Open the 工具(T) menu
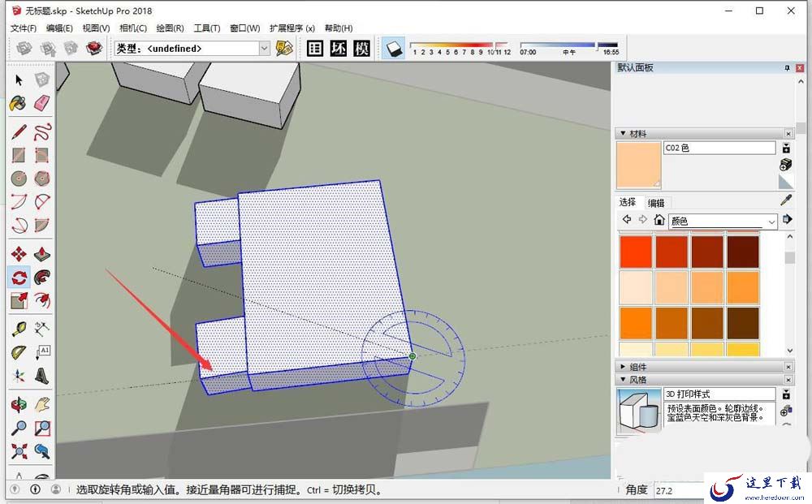 pyautogui.click(x=206, y=28)
